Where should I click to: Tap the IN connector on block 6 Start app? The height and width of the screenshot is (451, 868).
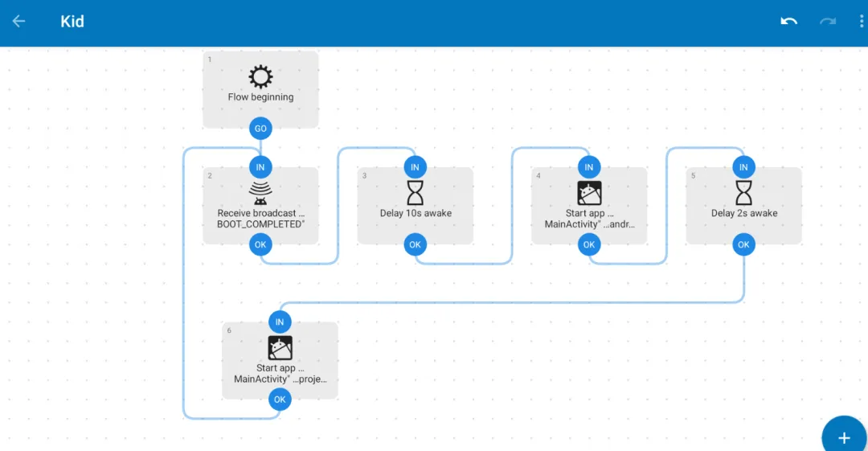[x=280, y=322]
